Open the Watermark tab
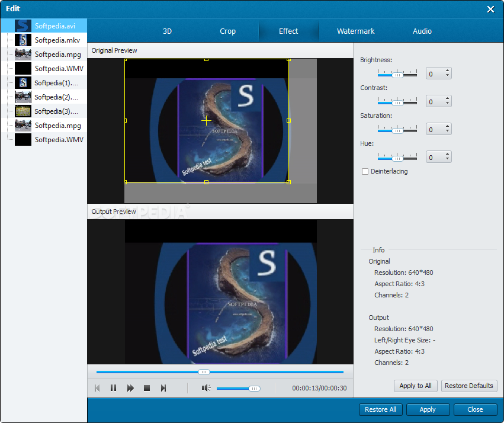This screenshot has height=423, width=504. (355, 31)
